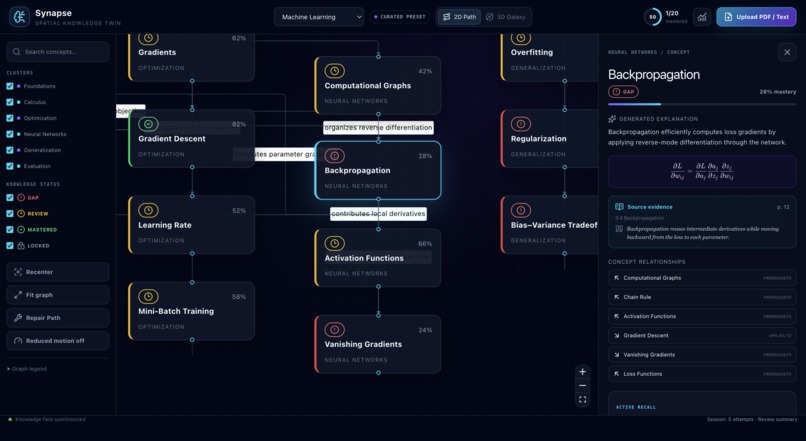
Task: Click the Review summary text in footer
Action: tap(777, 419)
